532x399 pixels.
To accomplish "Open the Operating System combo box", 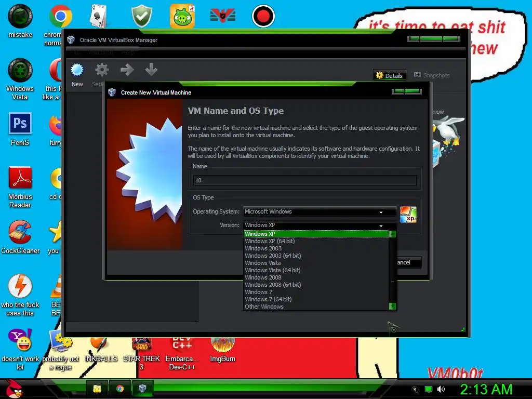I will (320, 212).
